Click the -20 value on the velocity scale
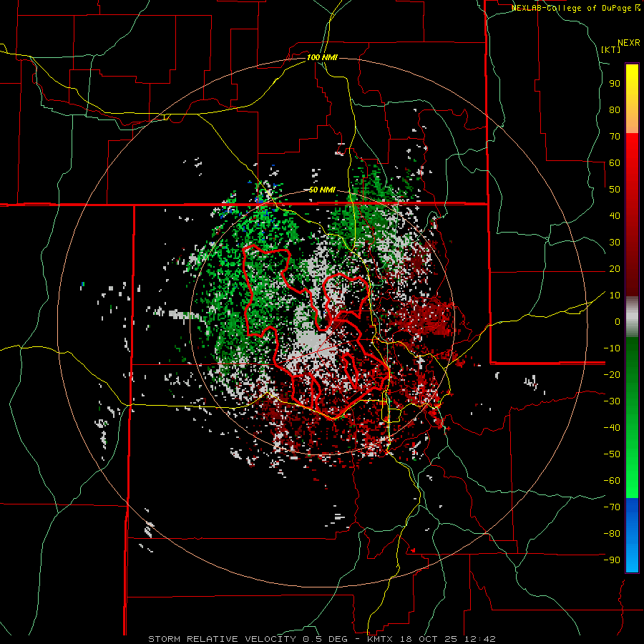The image size is (644, 644). point(612,374)
